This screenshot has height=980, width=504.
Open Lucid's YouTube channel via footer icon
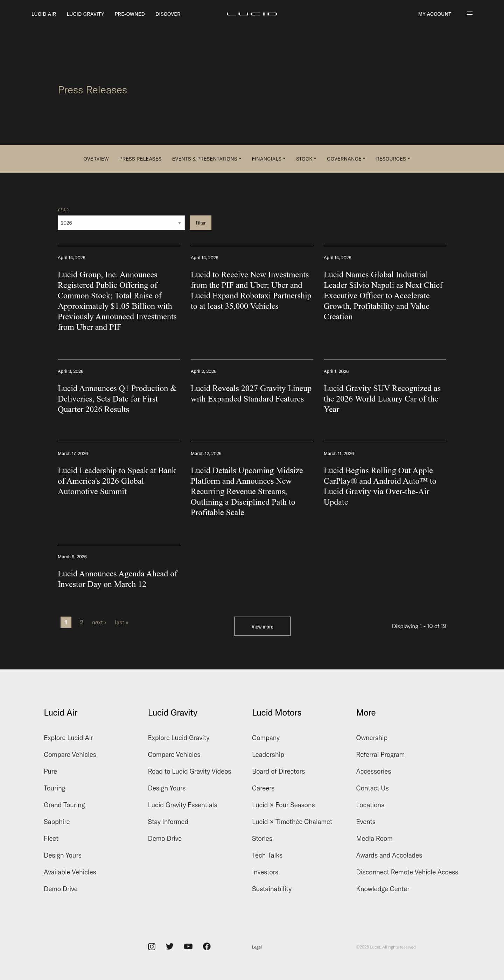click(x=188, y=946)
